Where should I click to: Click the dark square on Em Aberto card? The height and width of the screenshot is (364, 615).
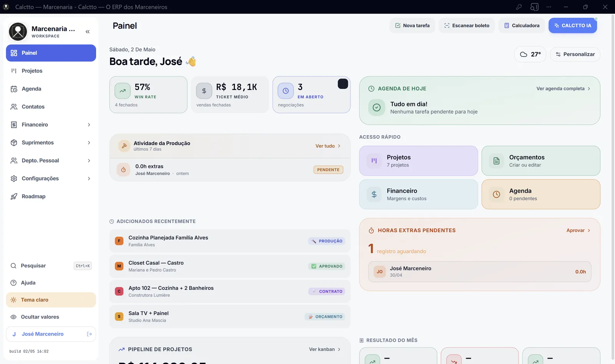(343, 84)
